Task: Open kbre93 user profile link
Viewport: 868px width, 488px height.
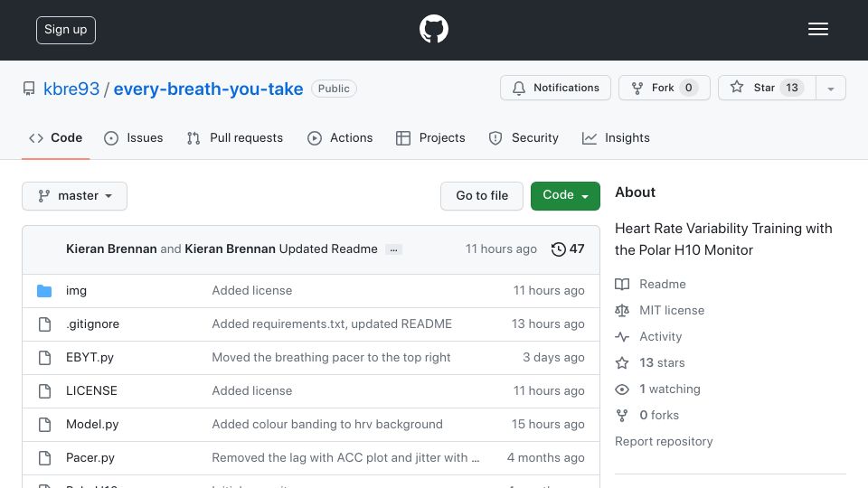Action: tap(71, 89)
